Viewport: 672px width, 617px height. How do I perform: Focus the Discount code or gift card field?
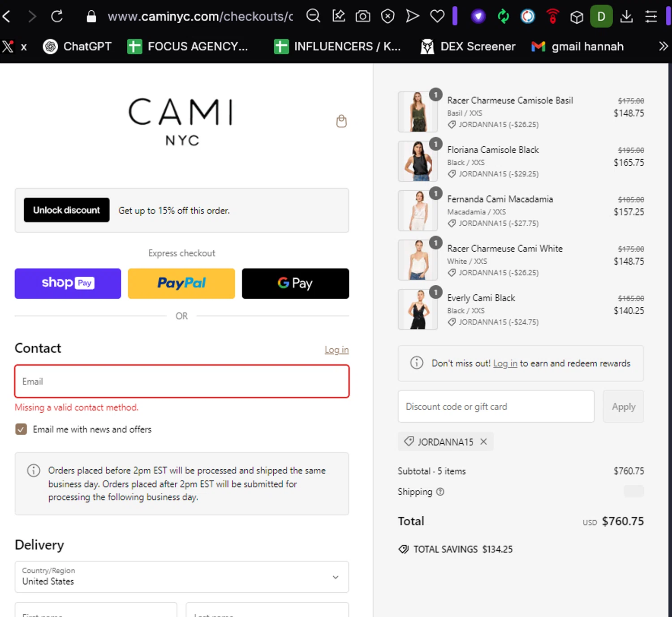496,407
